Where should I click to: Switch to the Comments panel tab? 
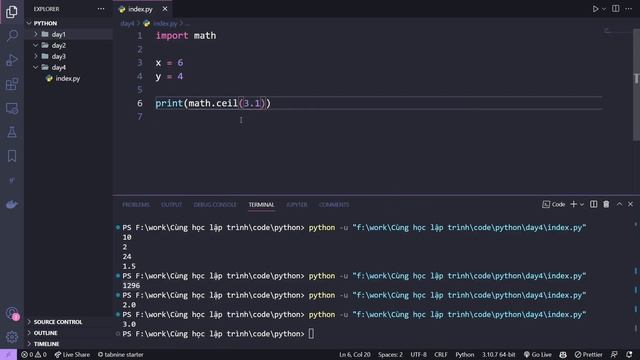(334, 204)
